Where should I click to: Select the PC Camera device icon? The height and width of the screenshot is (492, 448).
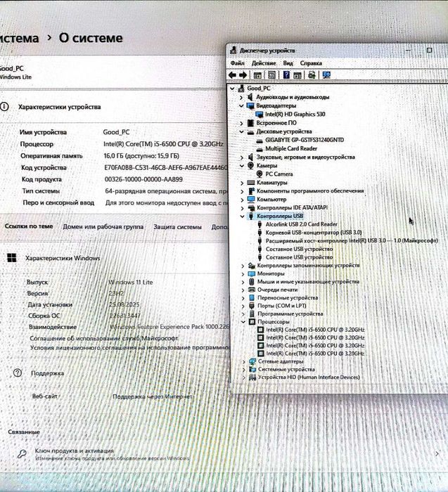[x=260, y=174]
